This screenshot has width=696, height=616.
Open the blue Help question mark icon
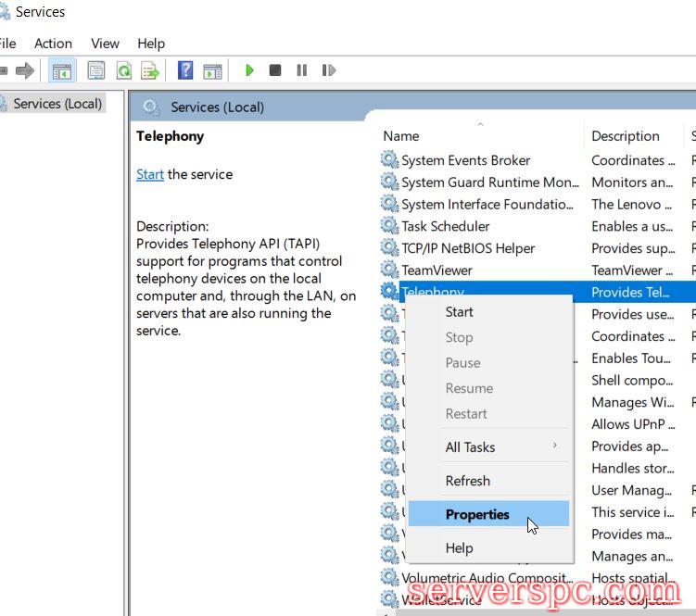point(185,70)
